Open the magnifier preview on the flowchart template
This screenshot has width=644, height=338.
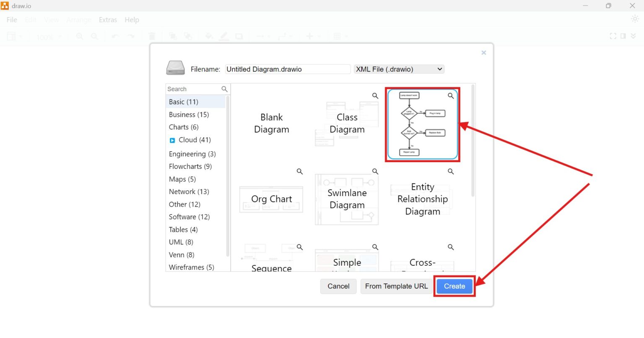point(451,96)
